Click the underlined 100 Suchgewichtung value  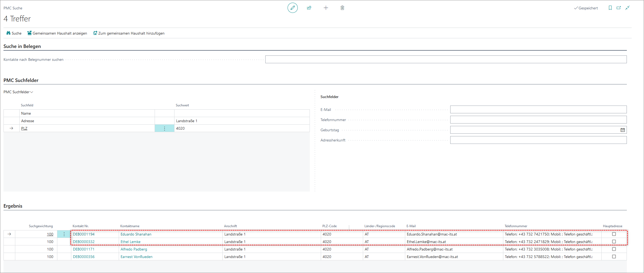(x=50, y=234)
